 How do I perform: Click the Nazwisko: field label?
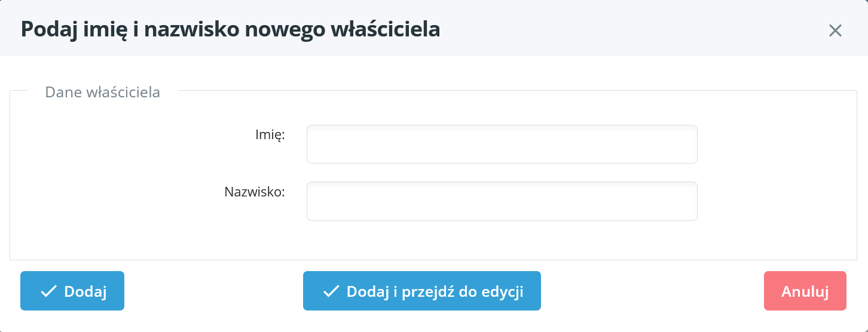[x=255, y=192]
